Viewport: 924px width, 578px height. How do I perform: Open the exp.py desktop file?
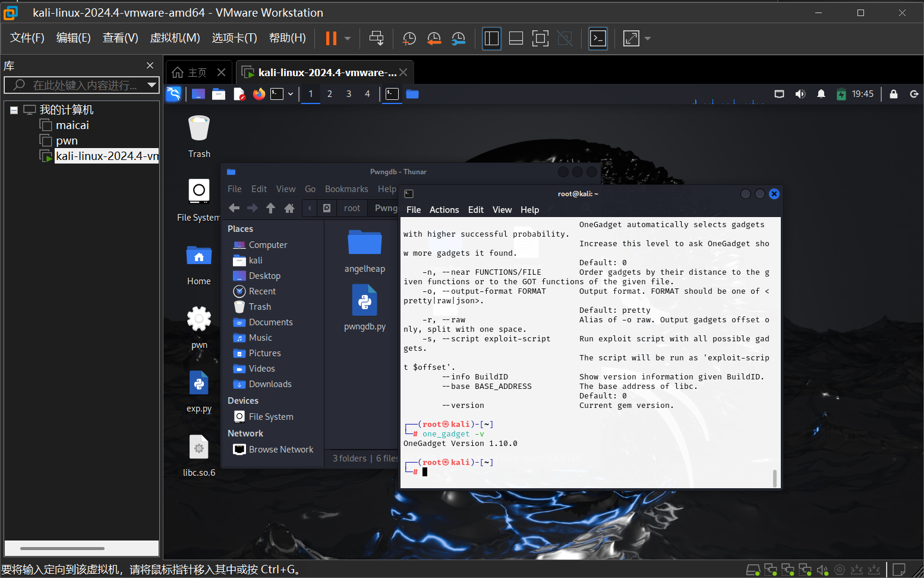(x=199, y=391)
